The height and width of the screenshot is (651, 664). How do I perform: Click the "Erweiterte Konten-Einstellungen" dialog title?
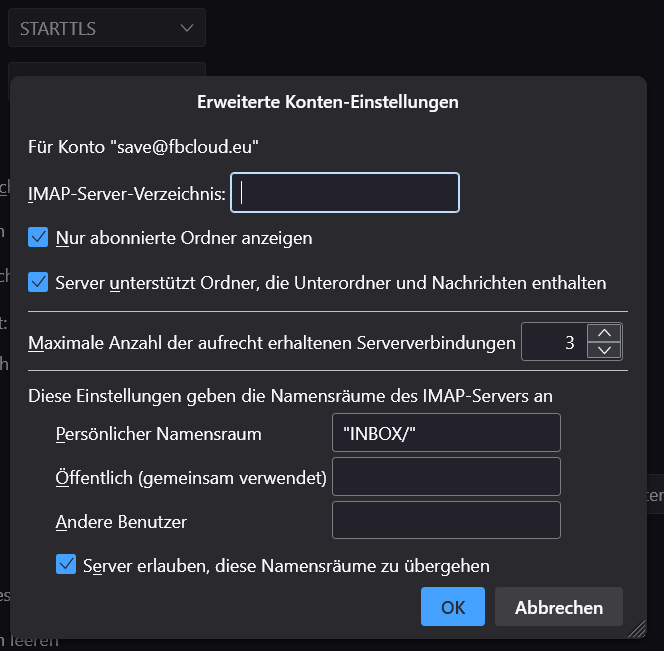coord(328,102)
